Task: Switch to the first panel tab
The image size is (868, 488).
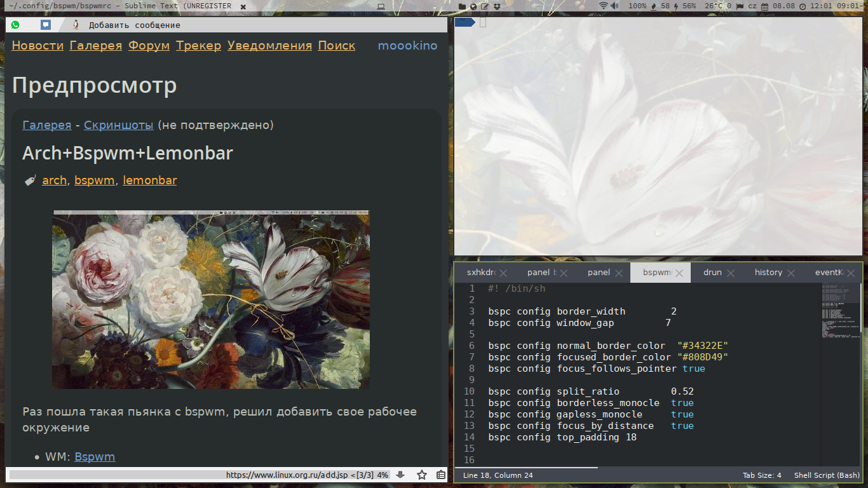Action: [541, 273]
